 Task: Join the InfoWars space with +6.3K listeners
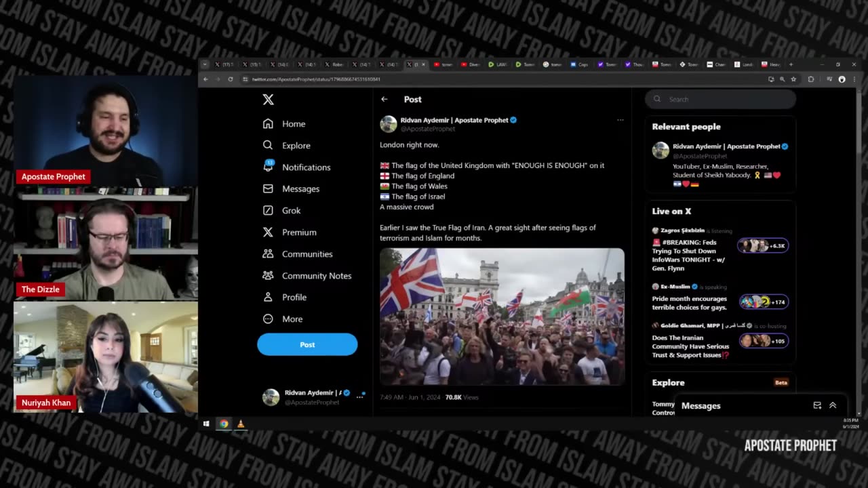point(762,245)
